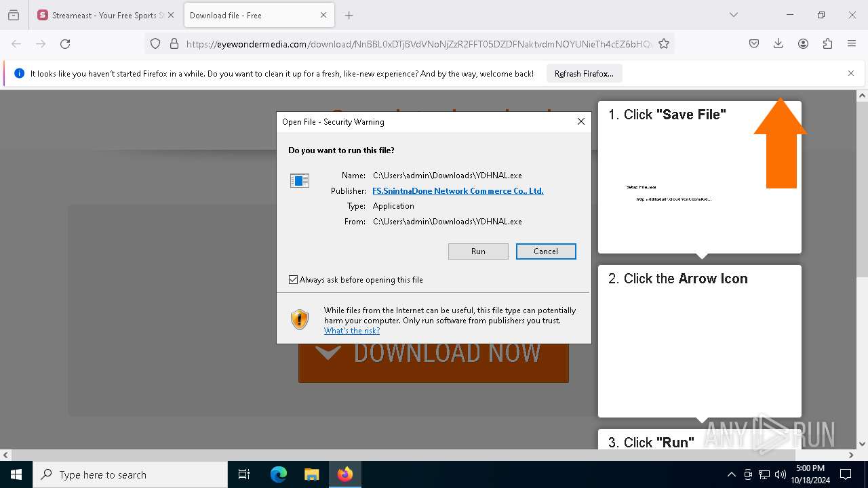Run the YDHNAL.exe file
The image size is (868, 488).
coord(478,251)
